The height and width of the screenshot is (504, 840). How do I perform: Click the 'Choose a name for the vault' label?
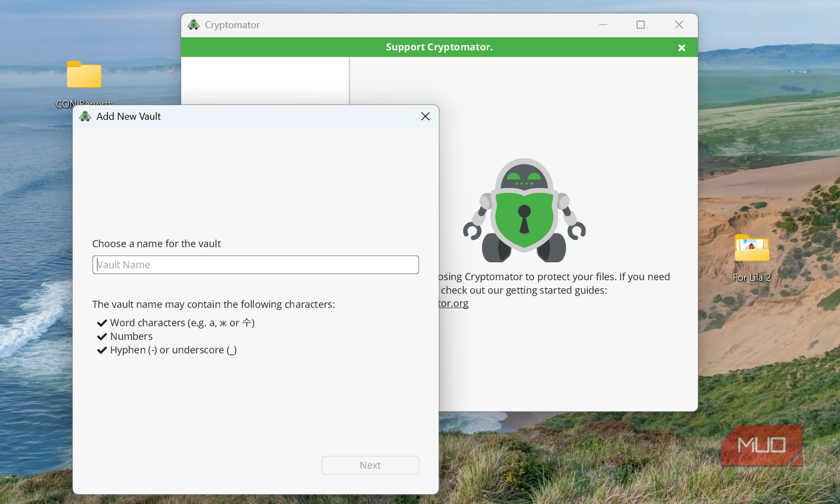(157, 244)
